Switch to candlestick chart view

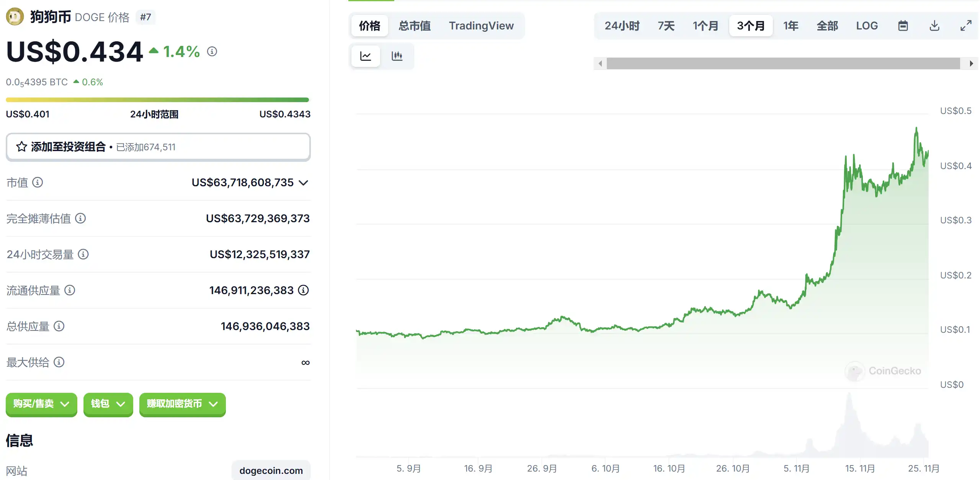point(397,56)
